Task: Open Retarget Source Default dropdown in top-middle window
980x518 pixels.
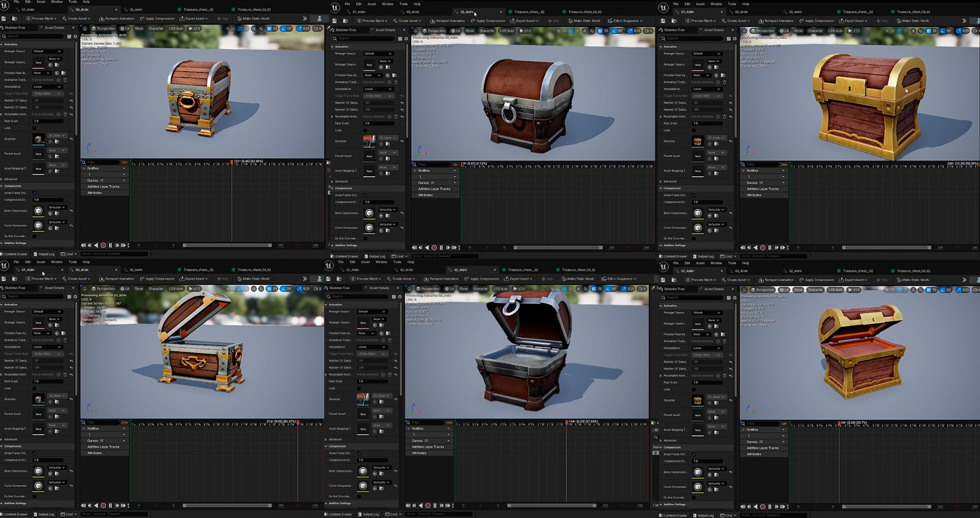Action: [x=378, y=54]
